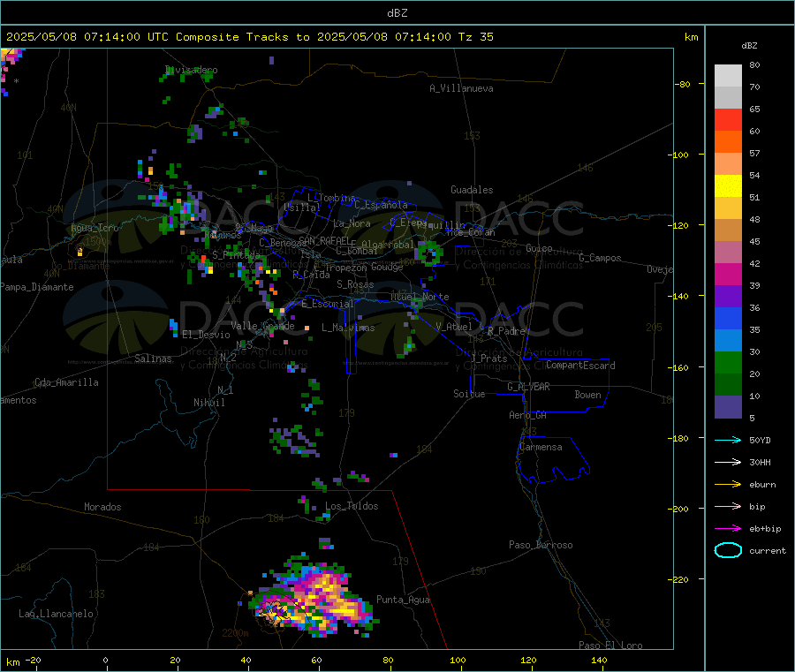
Task: Click the Salinas label
Action: tap(153, 359)
